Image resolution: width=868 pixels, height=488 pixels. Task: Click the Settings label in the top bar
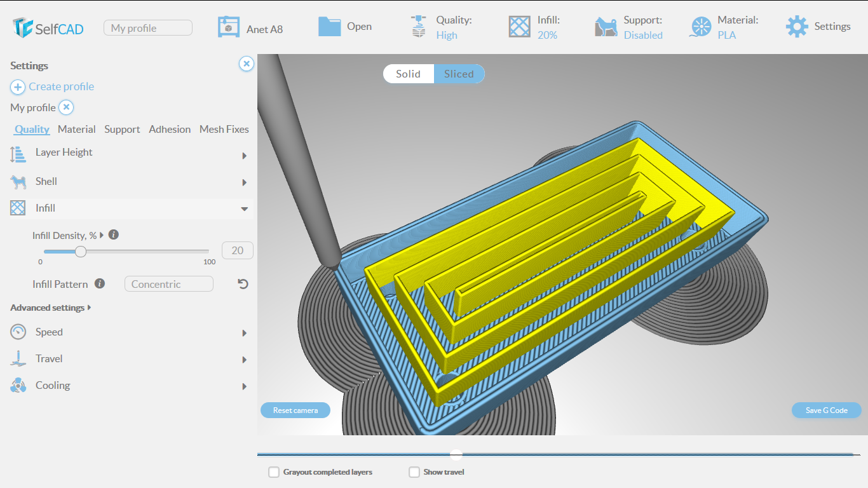832,26
